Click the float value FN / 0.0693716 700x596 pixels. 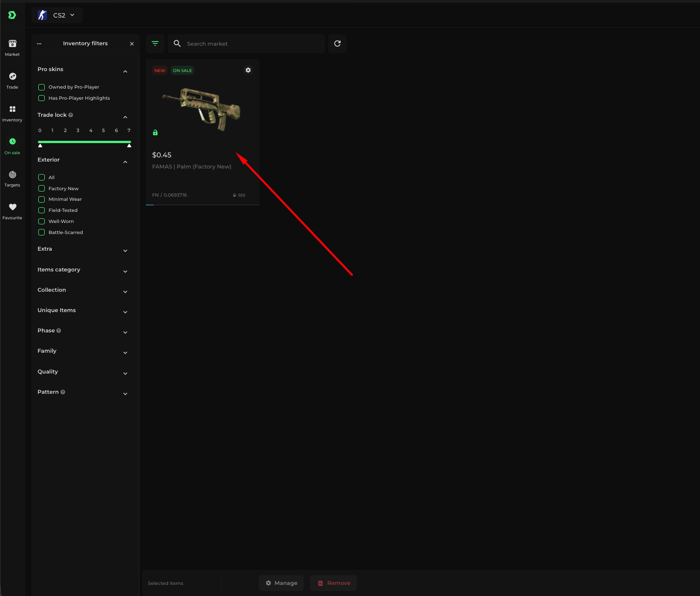point(170,195)
